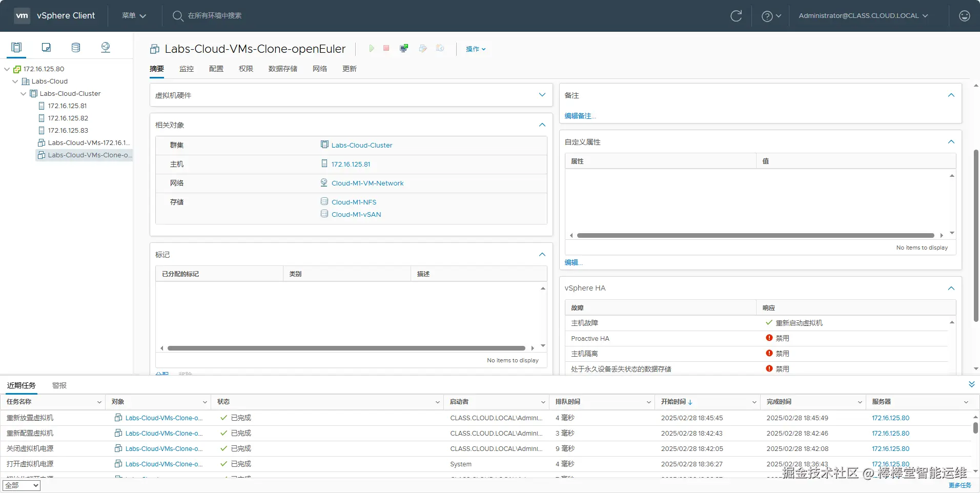The width and height of the screenshot is (980, 493).
Task: Open the Labs-Cloud-Cluster link
Action: 362,146
